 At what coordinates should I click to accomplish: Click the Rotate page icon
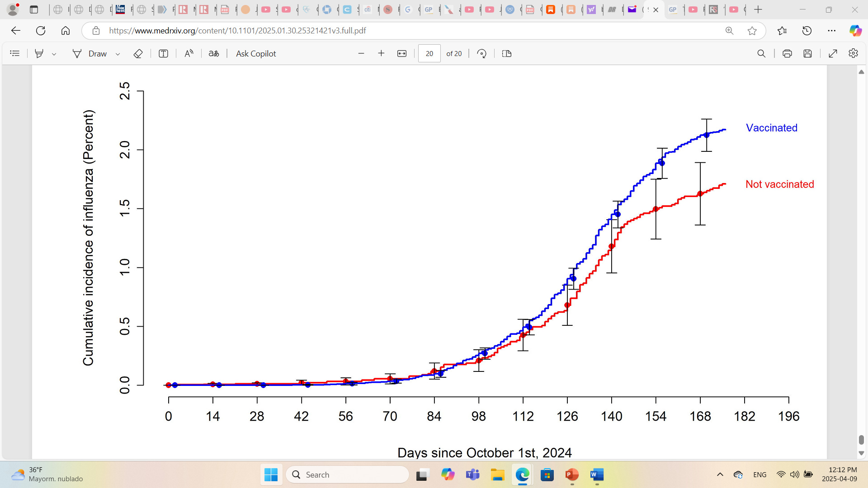pos(481,53)
